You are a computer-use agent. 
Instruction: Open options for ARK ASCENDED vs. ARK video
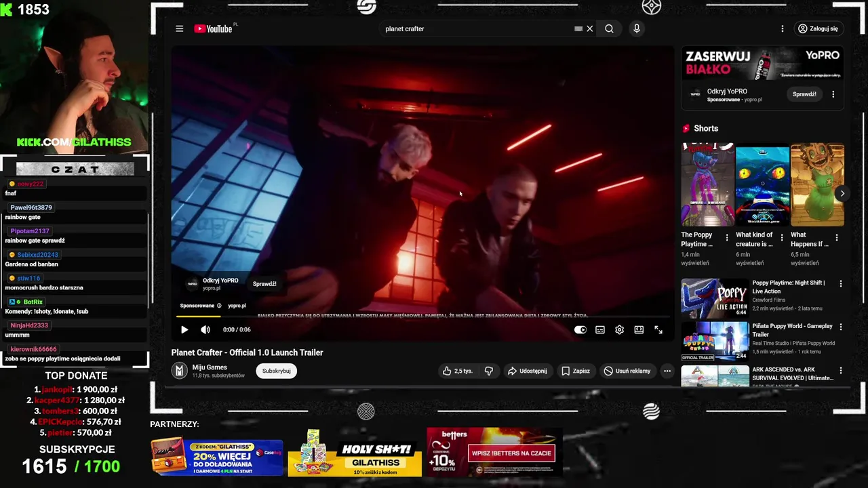point(841,371)
